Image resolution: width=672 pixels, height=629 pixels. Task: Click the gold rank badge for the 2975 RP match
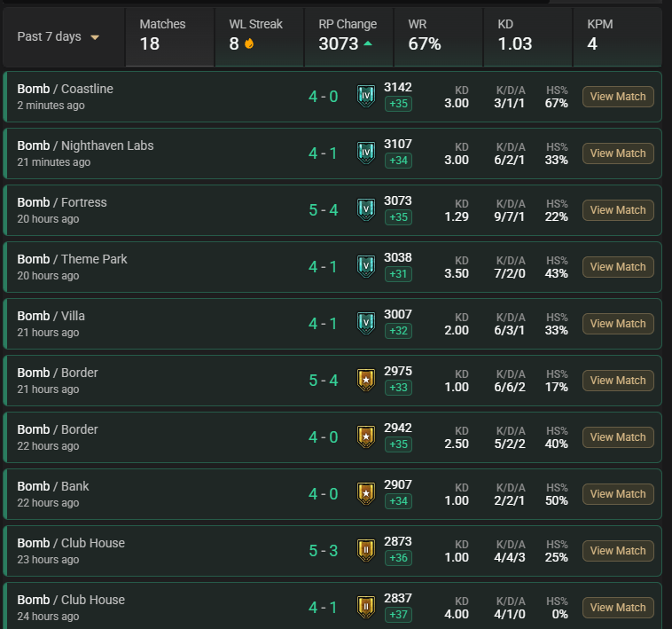pyautogui.click(x=366, y=381)
